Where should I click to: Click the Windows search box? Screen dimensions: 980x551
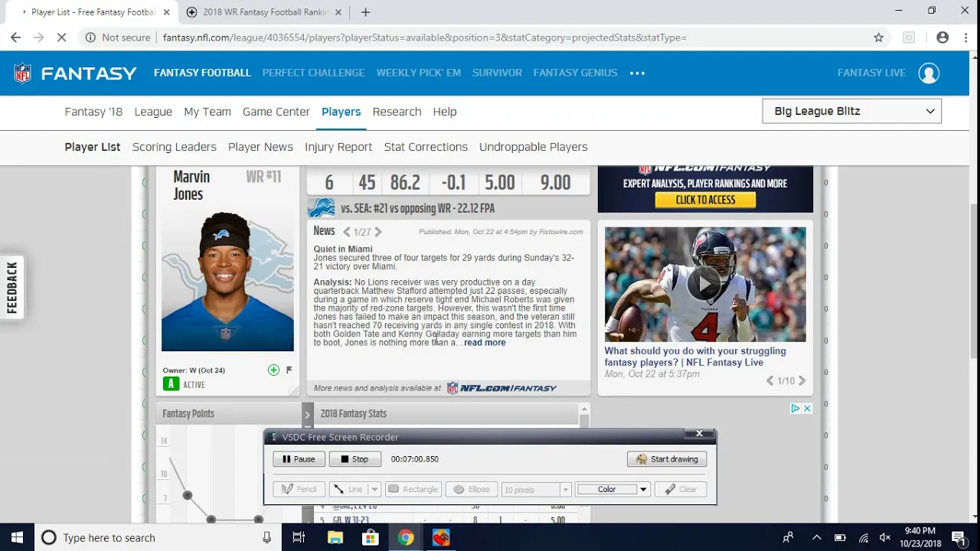(157, 538)
